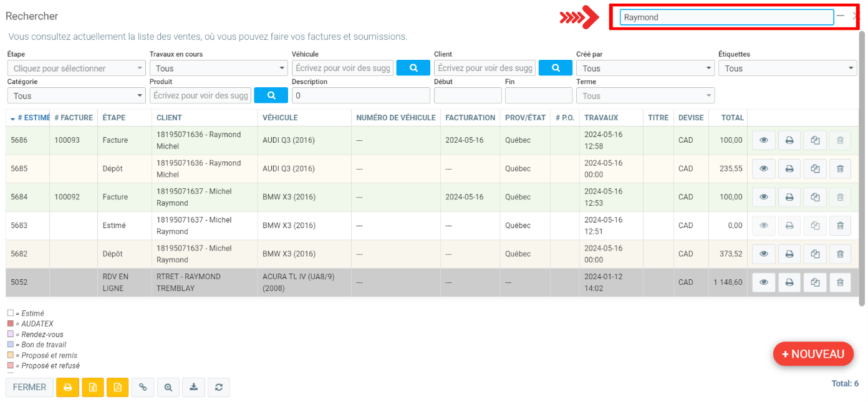Delete estimate 5683 with the trash icon

pos(840,226)
